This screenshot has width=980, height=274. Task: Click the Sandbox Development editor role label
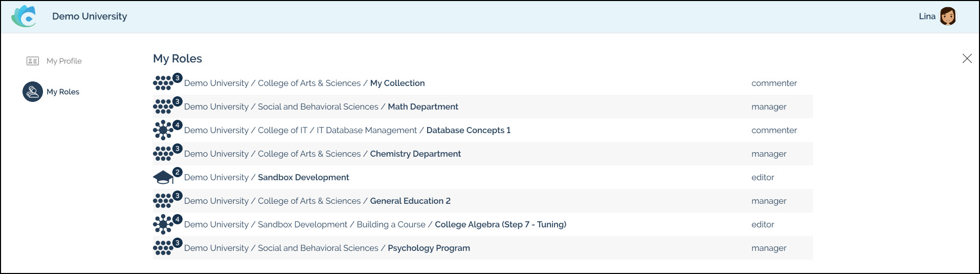(763, 177)
